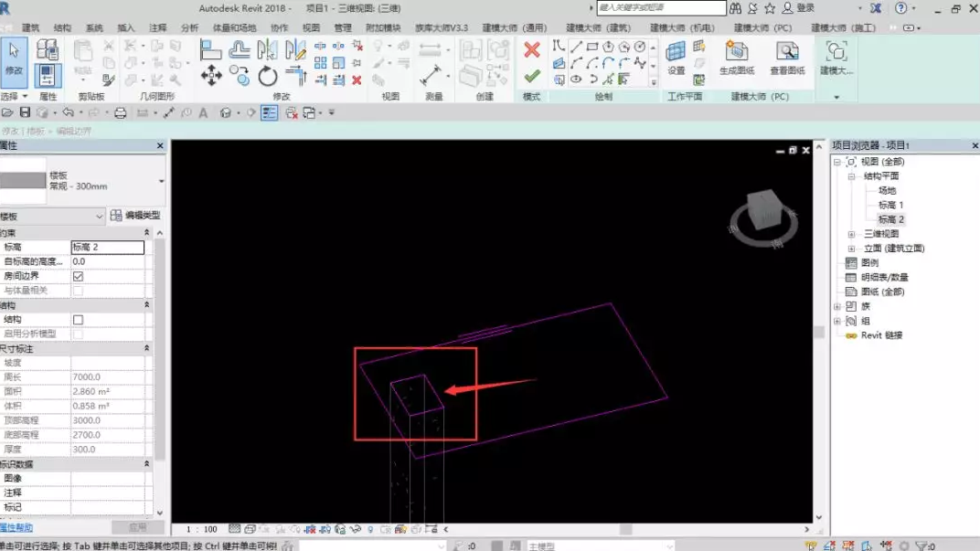
Task: Click the ViewCube in the 3D view
Action: pos(764,212)
